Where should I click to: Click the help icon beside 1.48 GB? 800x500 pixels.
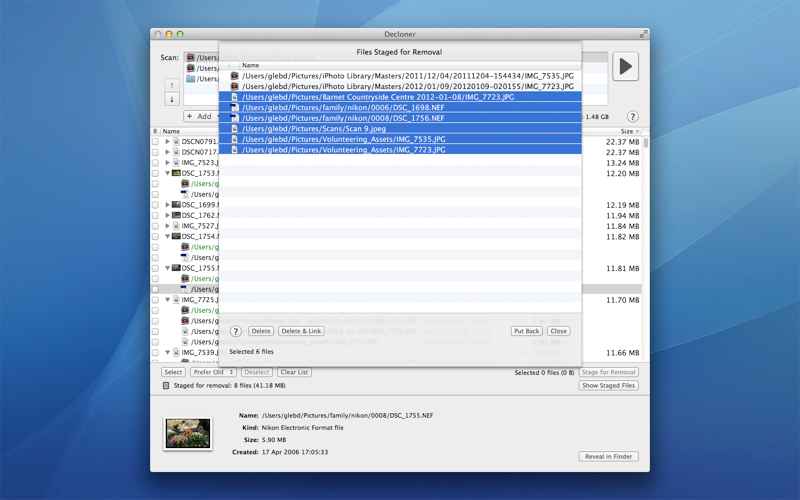[x=633, y=117]
